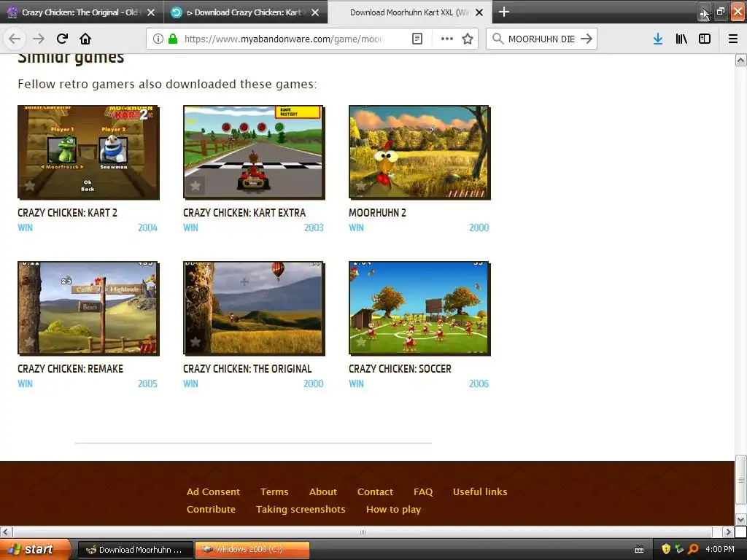Open page actions three-dot menu

point(447,39)
